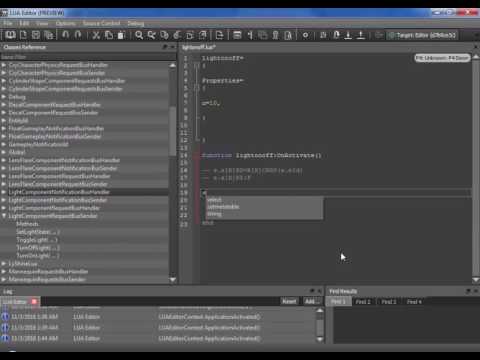
Task: Expand the MannequinRequestsBusHandler node
Action: (x=4, y=272)
